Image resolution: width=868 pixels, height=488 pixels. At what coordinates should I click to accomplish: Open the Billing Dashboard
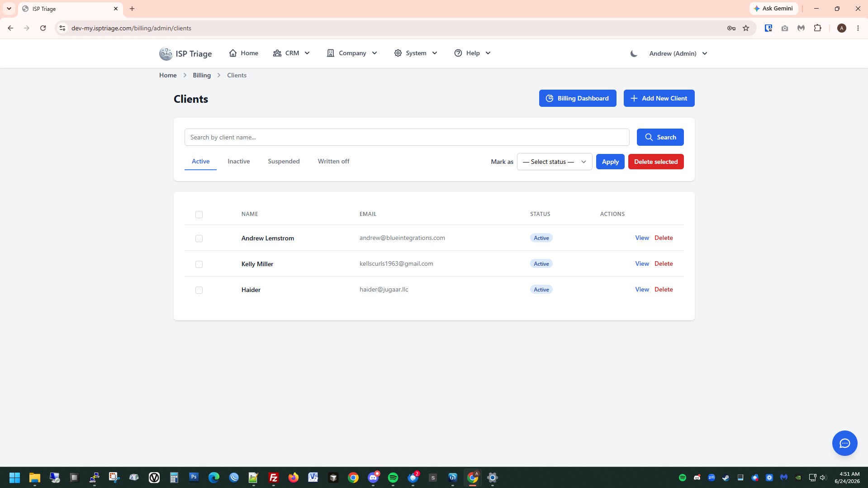(578, 98)
